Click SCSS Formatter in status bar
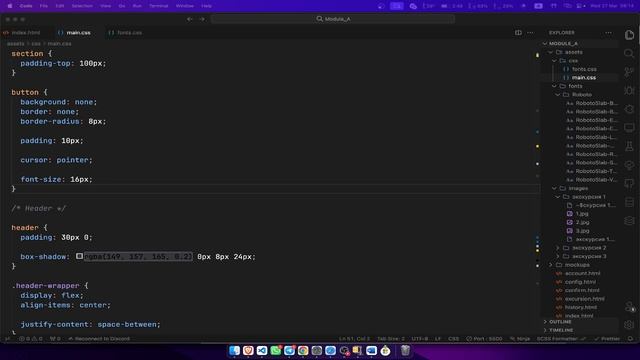Viewport: 640px width, 360px height. [x=561, y=339]
